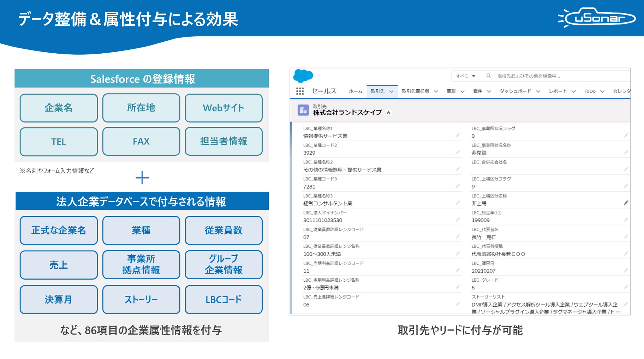The image size is (644, 359).
Task: Click the 担当者情報 box
Action: (x=224, y=141)
